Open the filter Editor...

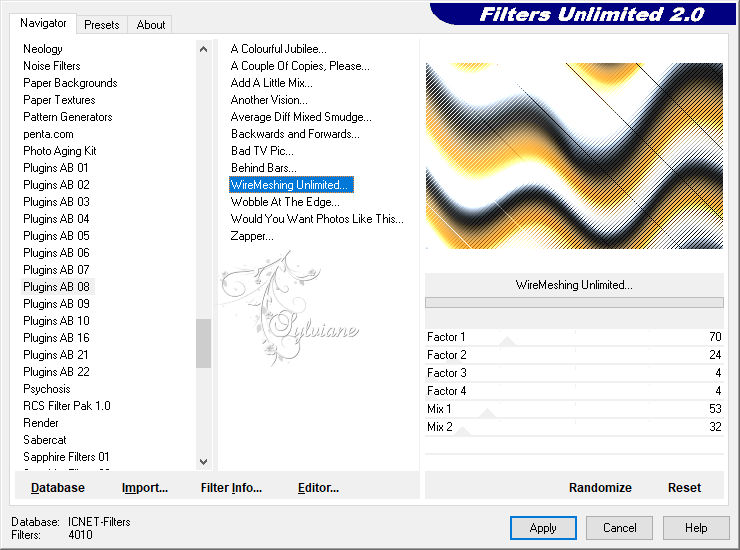point(319,488)
